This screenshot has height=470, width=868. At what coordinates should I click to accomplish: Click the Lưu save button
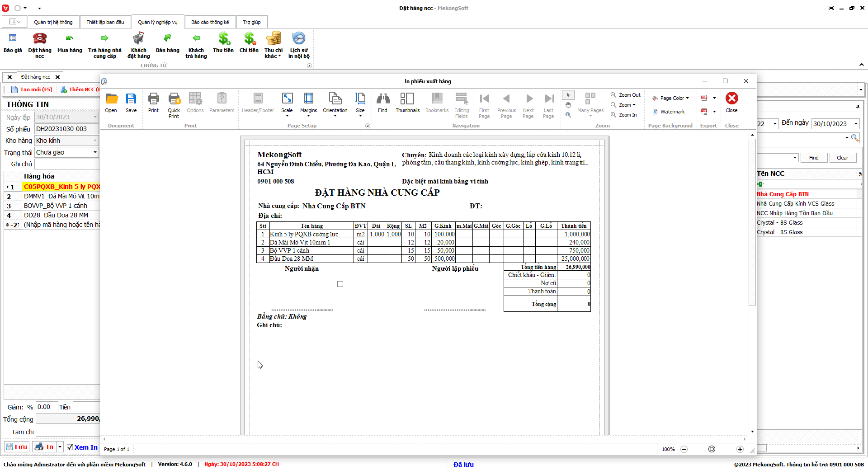[x=17, y=447]
